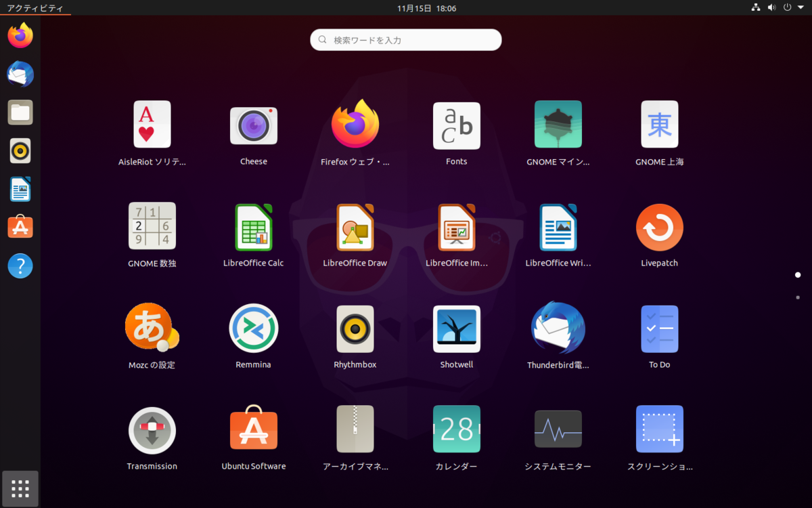Click Thunderbird icon in the dock

click(x=20, y=74)
